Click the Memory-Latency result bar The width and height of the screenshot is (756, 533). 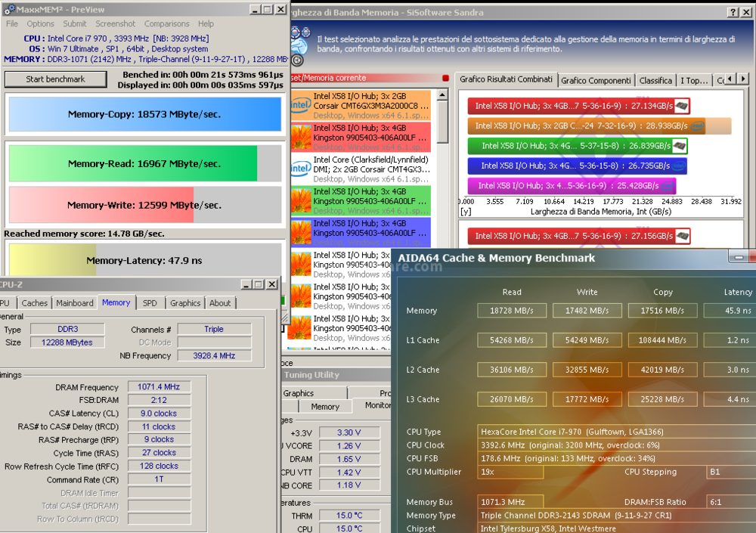[x=144, y=261]
